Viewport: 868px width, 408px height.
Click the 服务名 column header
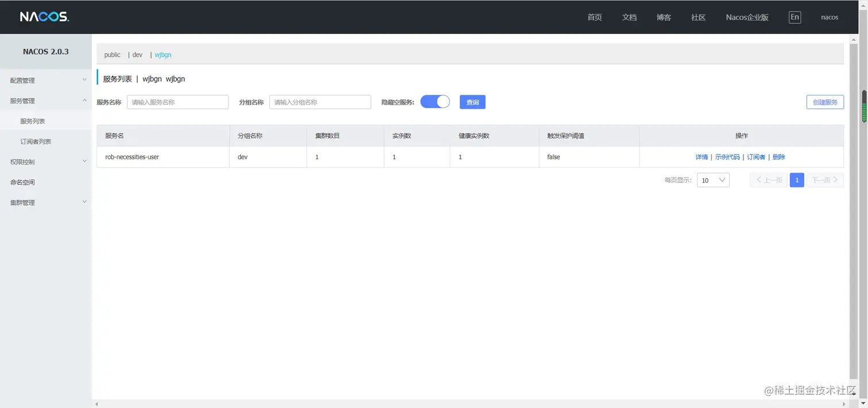(x=163, y=136)
